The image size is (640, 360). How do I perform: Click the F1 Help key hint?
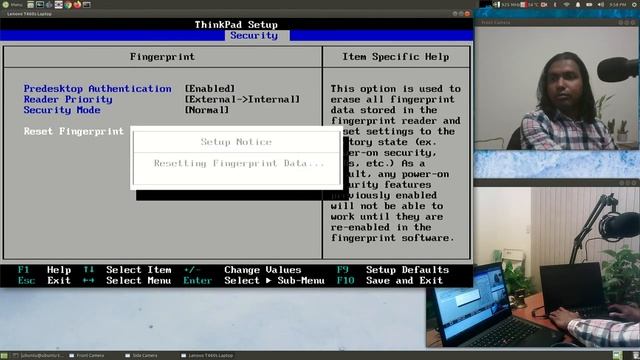pos(44,270)
